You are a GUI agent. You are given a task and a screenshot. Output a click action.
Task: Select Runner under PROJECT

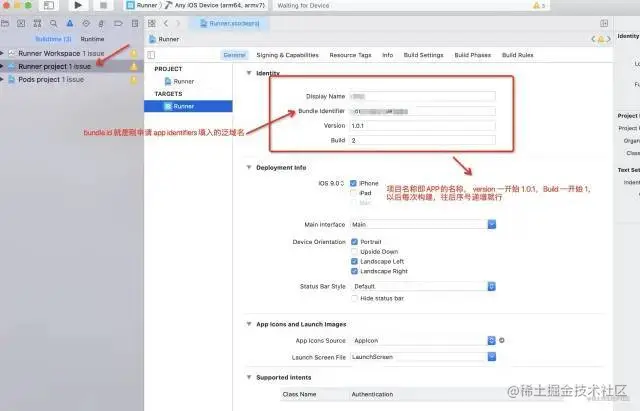pos(179,81)
